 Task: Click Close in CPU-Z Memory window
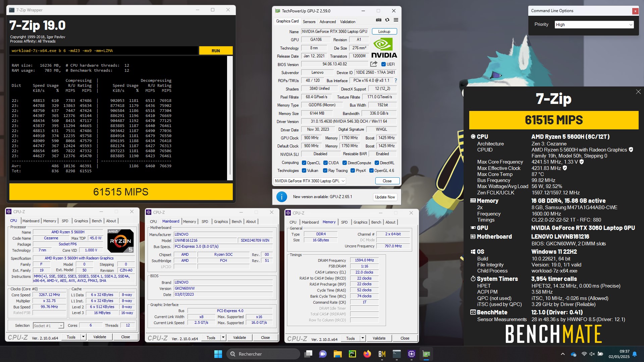405,338
